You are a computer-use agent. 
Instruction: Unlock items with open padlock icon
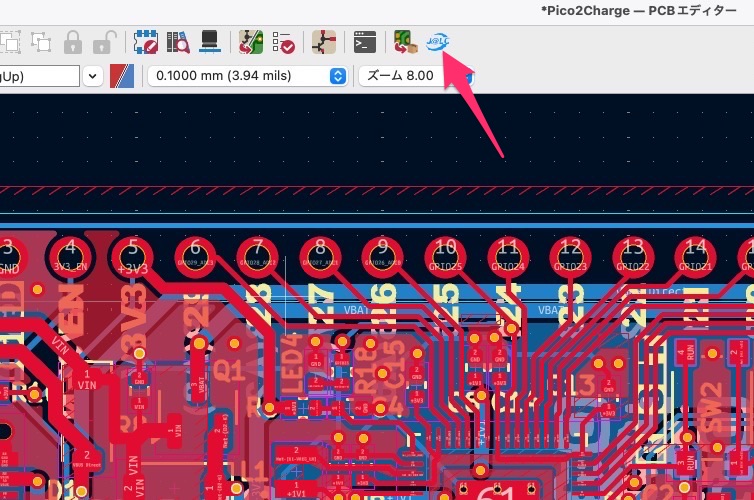pyautogui.click(x=103, y=42)
